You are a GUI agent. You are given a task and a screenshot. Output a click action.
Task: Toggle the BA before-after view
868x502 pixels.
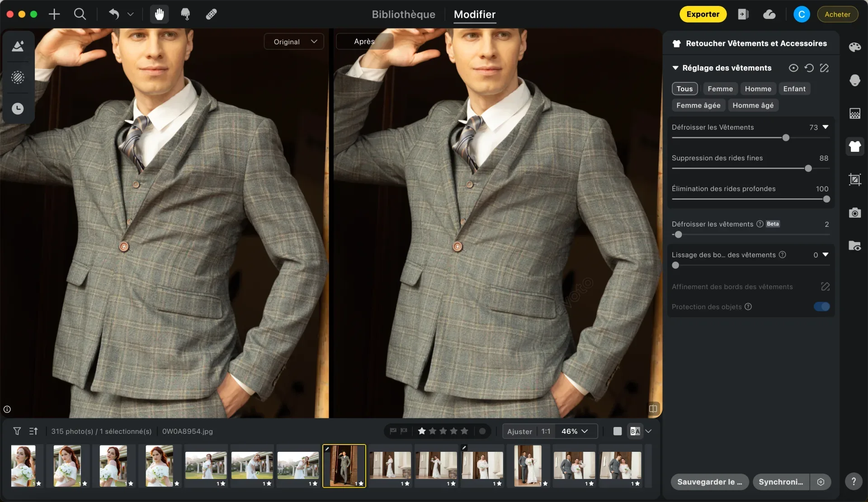635,431
